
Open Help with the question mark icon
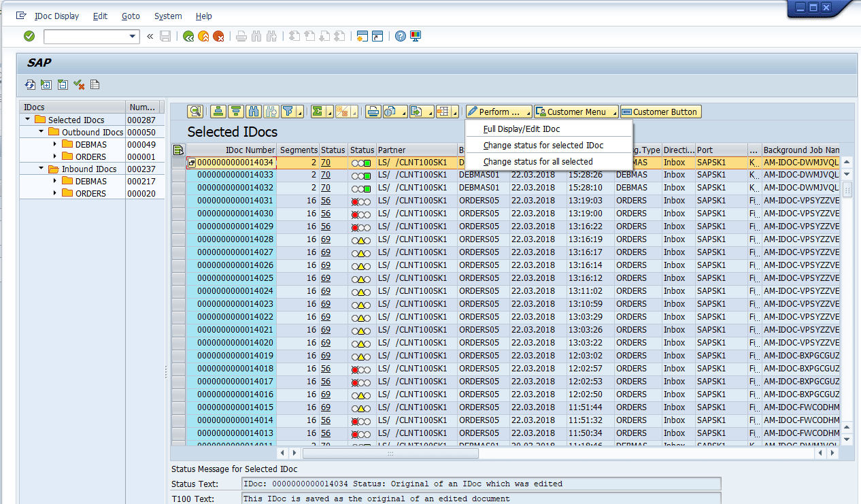click(401, 36)
